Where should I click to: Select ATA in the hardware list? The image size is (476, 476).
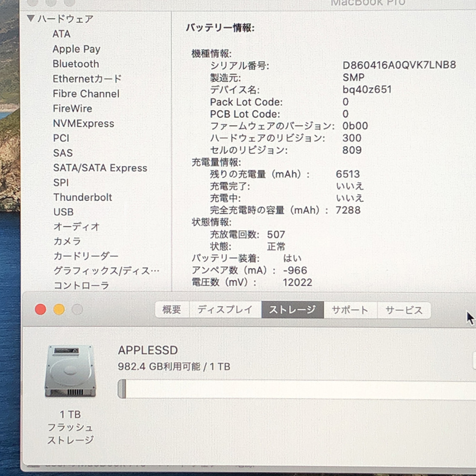[62, 34]
